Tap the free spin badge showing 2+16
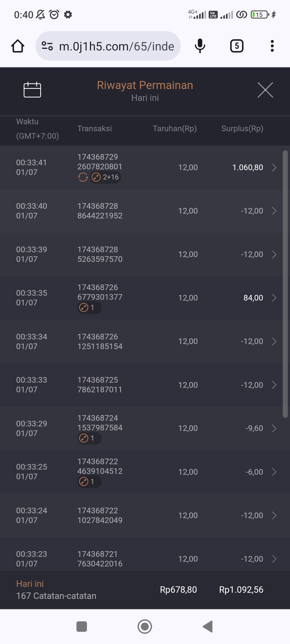Viewport: 290px width, 644px height. pyautogui.click(x=106, y=177)
